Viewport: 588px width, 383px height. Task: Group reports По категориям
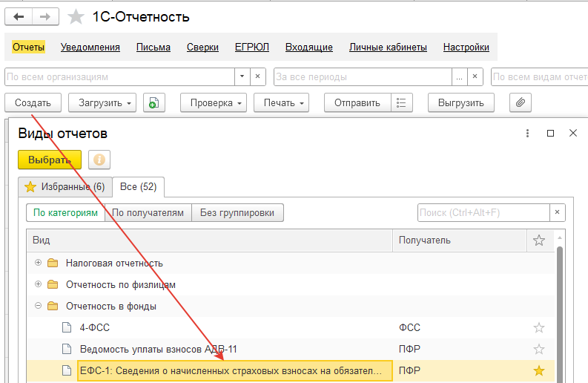66,212
